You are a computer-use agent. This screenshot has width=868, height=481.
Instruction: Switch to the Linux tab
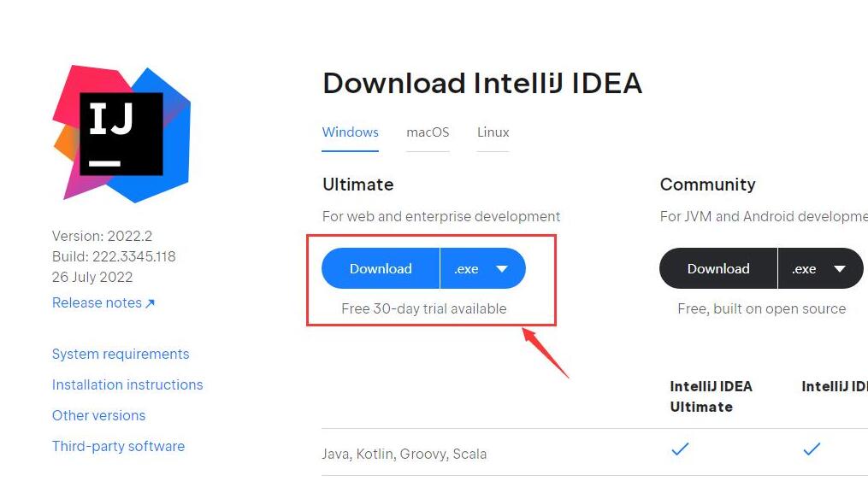tap(493, 132)
